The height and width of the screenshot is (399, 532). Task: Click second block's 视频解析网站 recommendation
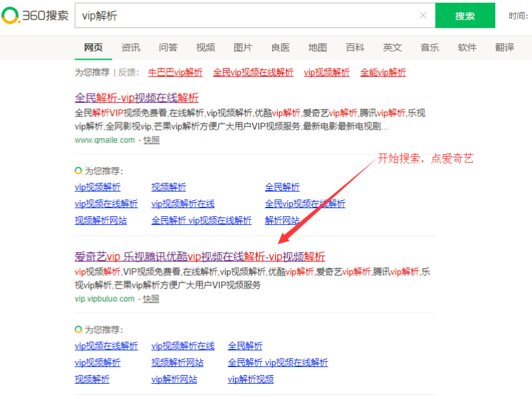(178, 362)
